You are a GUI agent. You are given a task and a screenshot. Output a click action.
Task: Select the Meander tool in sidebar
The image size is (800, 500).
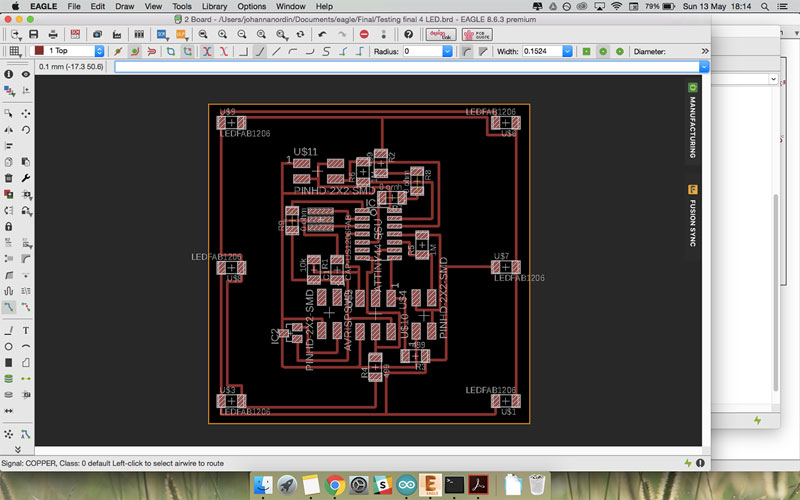coord(9,291)
